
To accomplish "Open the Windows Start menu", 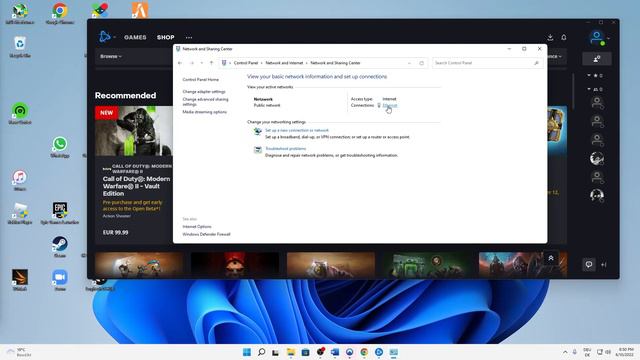I will click(247, 352).
